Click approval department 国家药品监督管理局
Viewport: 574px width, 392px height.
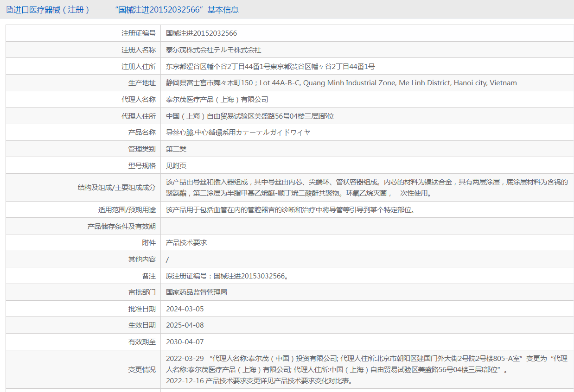(x=197, y=292)
